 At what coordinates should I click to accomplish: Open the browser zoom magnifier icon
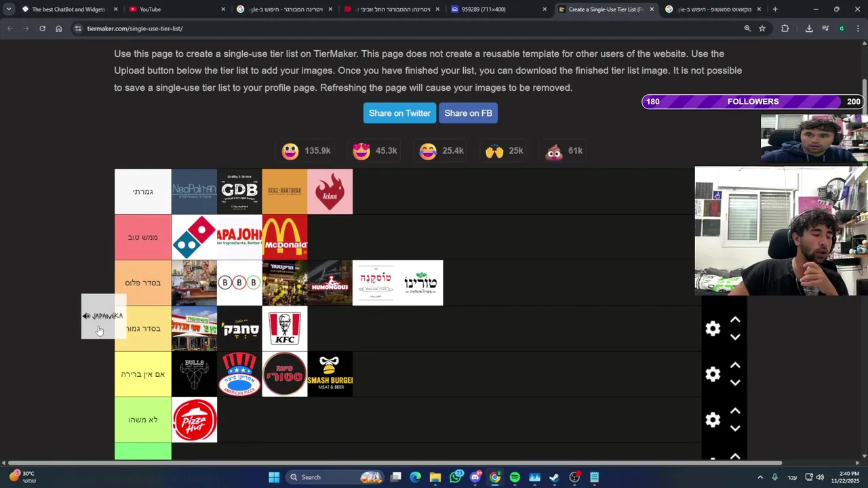(747, 28)
